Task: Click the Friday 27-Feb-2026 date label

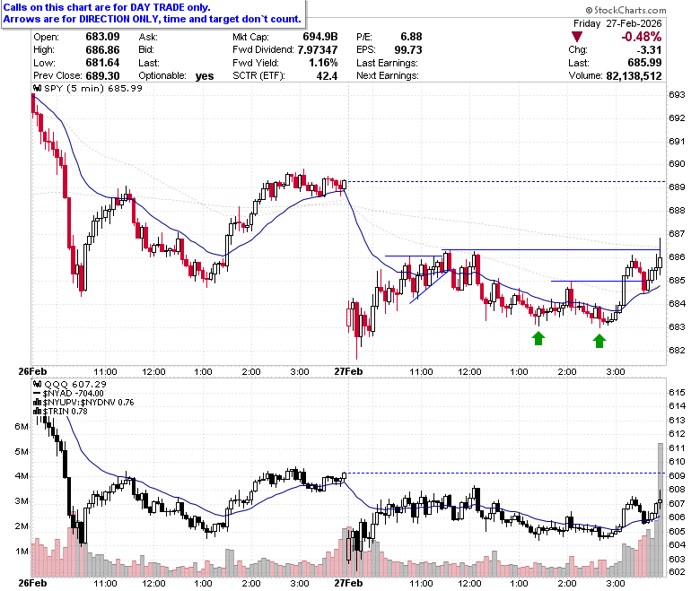Action: click(617, 23)
